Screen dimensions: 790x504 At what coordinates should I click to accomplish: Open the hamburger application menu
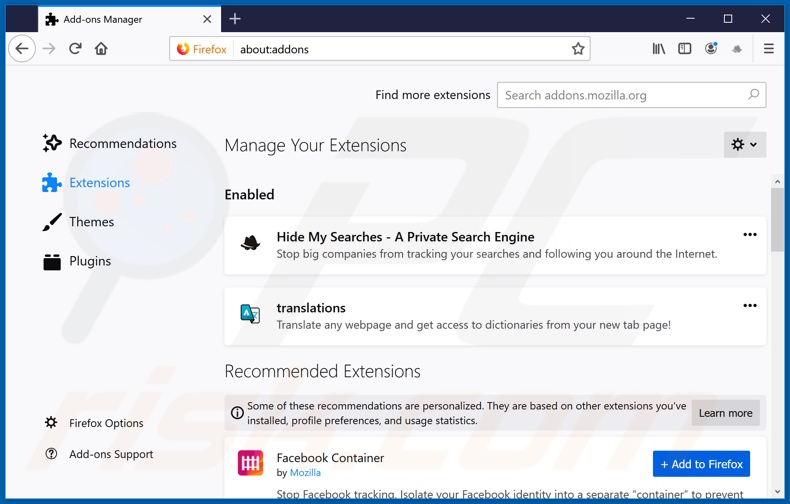point(769,49)
